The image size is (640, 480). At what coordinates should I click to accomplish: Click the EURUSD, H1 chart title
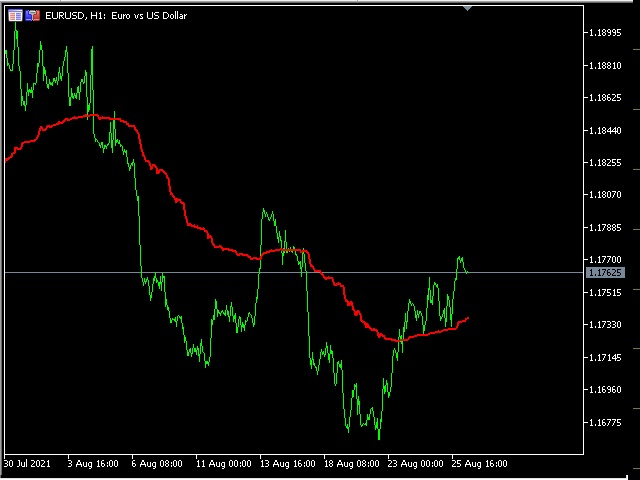(x=116, y=16)
